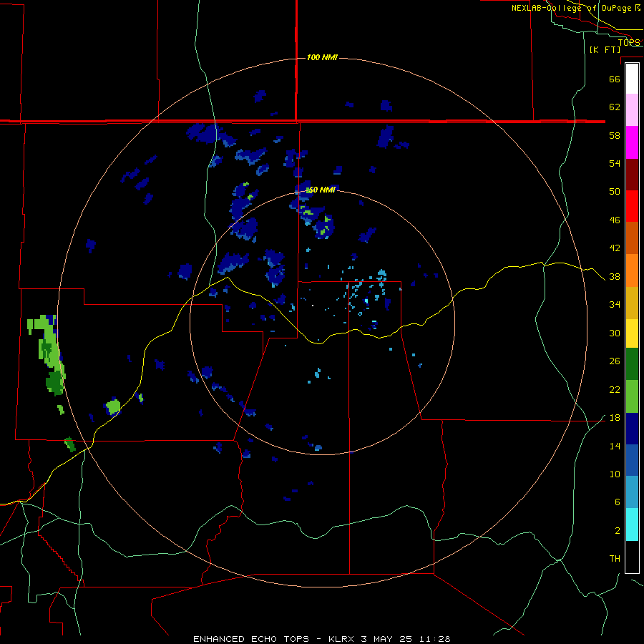644x644 pixels.
Task: Select the light blue legend swatch
Action: tap(632, 492)
